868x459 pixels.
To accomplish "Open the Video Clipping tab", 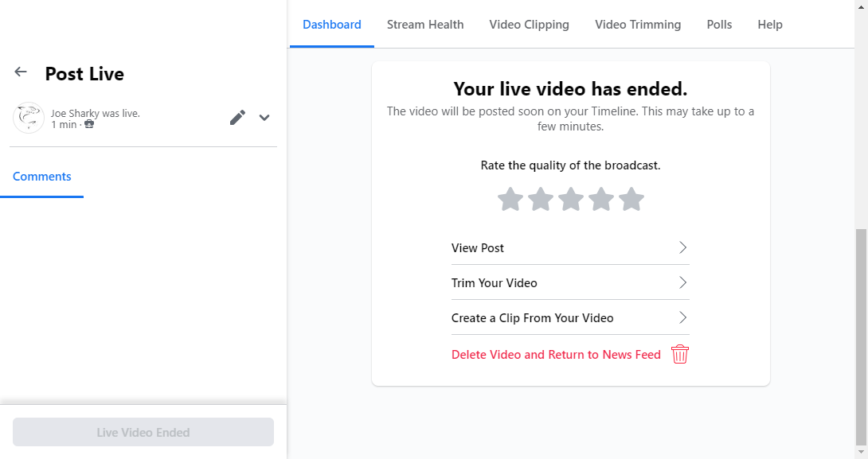I will click(529, 24).
